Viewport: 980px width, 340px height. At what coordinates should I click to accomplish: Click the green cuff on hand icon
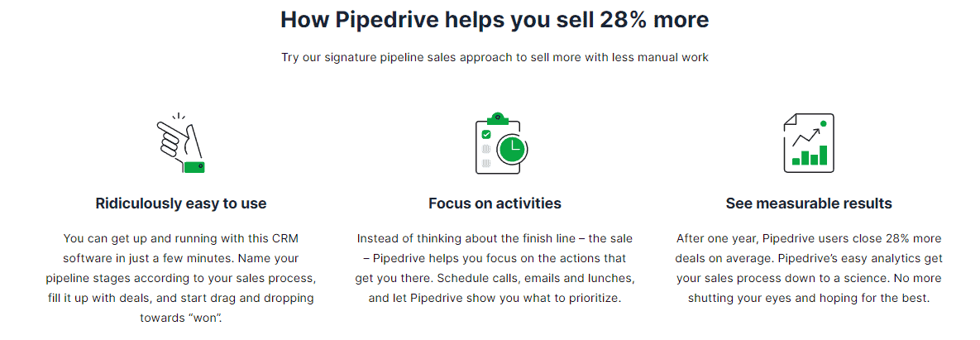coord(194,166)
